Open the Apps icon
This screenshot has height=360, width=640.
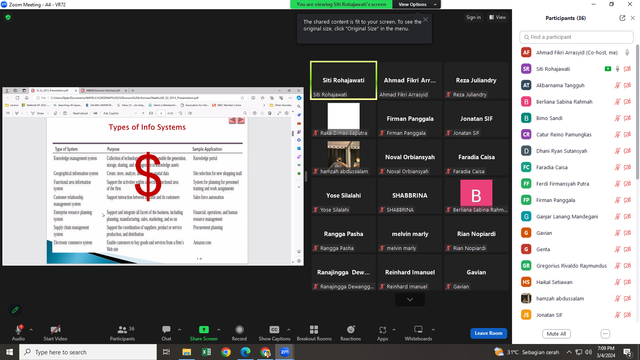382,329
